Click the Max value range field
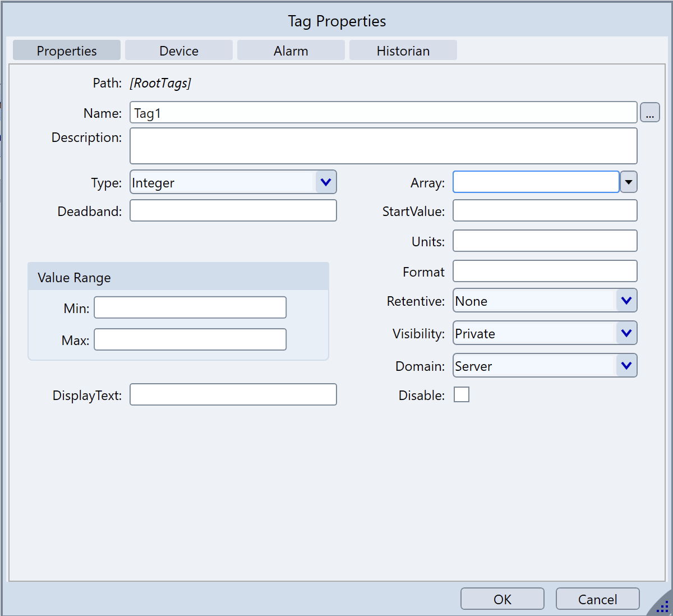 [190, 340]
